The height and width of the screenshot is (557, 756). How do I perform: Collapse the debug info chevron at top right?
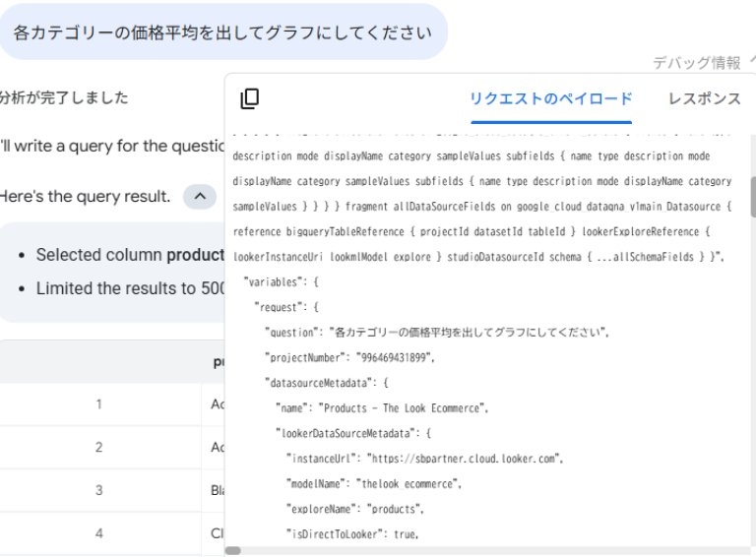pyautogui.click(x=752, y=62)
